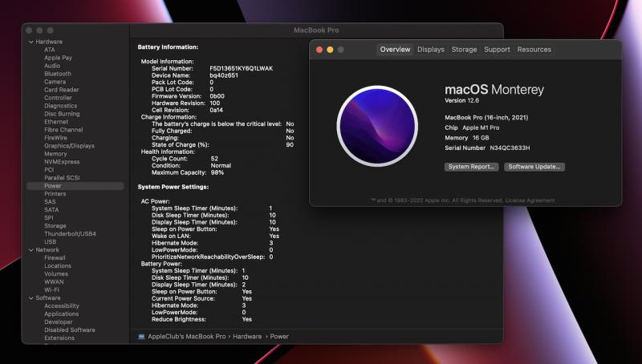
Task: Open the Storage tab
Action: [464, 50]
